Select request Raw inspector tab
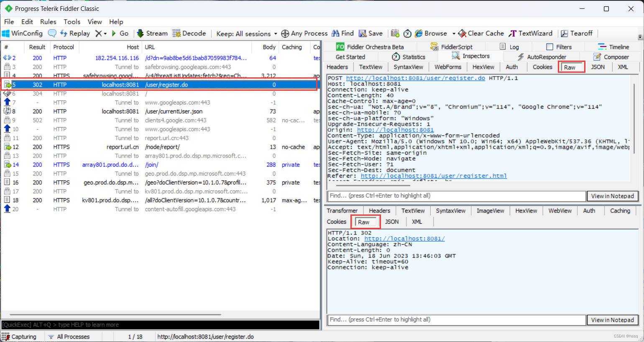This screenshot has width=644, height=342. 570,67
